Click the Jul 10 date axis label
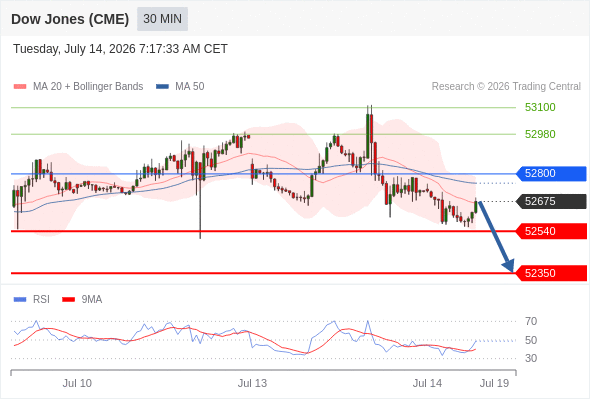The height and width of the screenshot is (400, 590). [x=77, y=383]
